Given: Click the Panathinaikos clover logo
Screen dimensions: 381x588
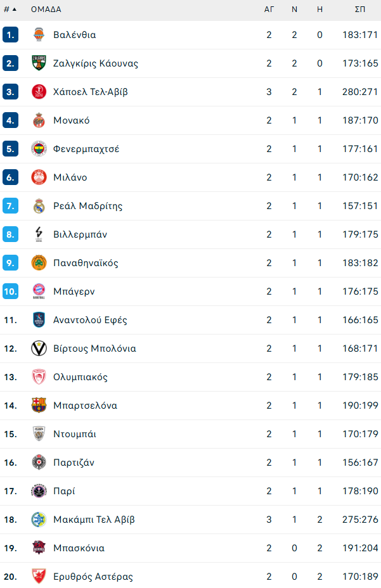Looking at the screenshot, I should [39, 263].
